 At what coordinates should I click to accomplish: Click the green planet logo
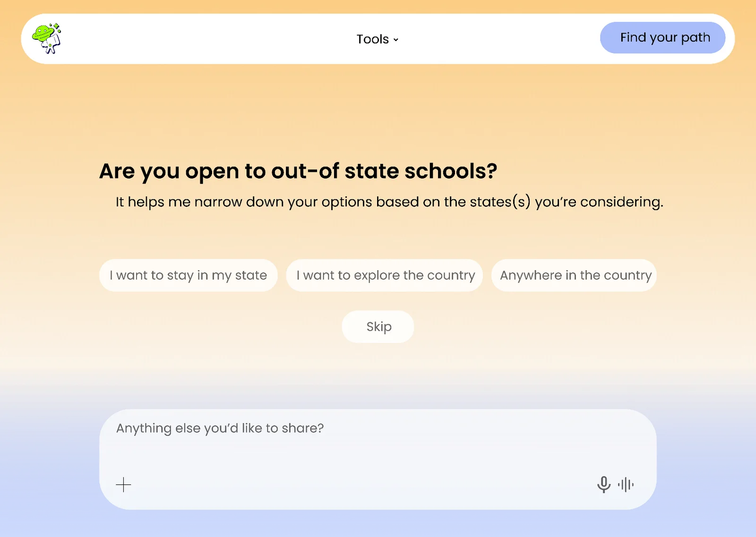tap(46, 38)
